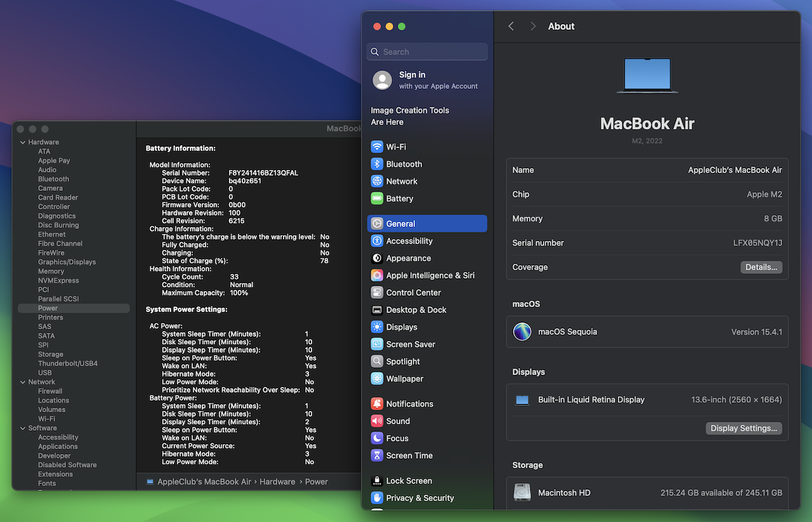The height and width of the screenshot is (522, 812).
Task: Select NVMExpress in Hardware tree
Action: [x=58, y=280]
